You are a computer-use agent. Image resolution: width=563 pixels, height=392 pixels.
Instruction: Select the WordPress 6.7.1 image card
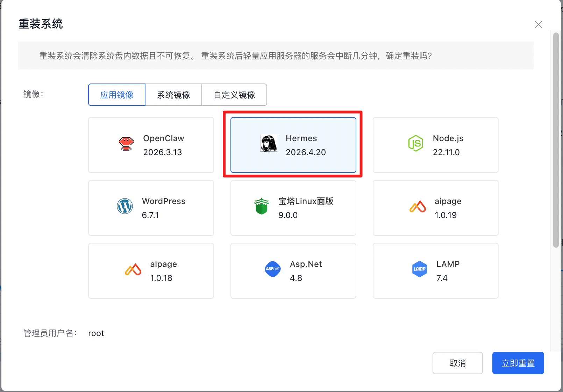coord(151,208)
